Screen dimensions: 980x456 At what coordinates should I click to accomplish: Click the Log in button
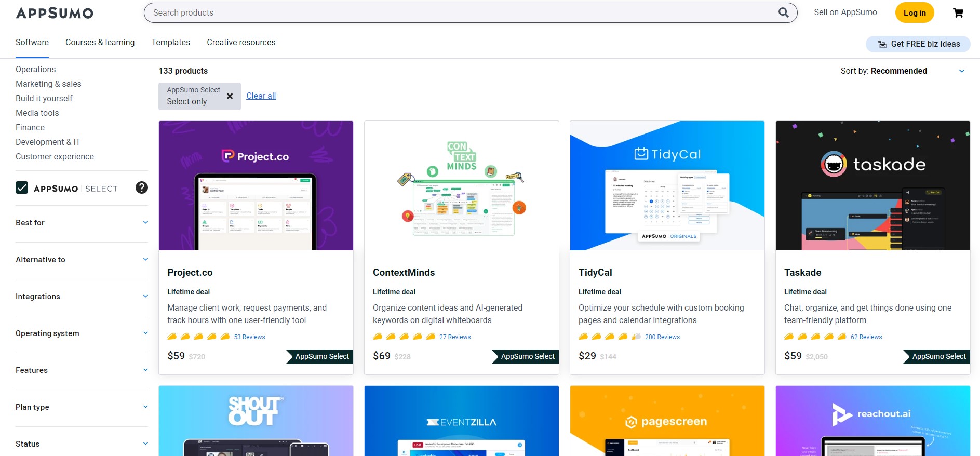pyautogui.click(x=914, y=13)
